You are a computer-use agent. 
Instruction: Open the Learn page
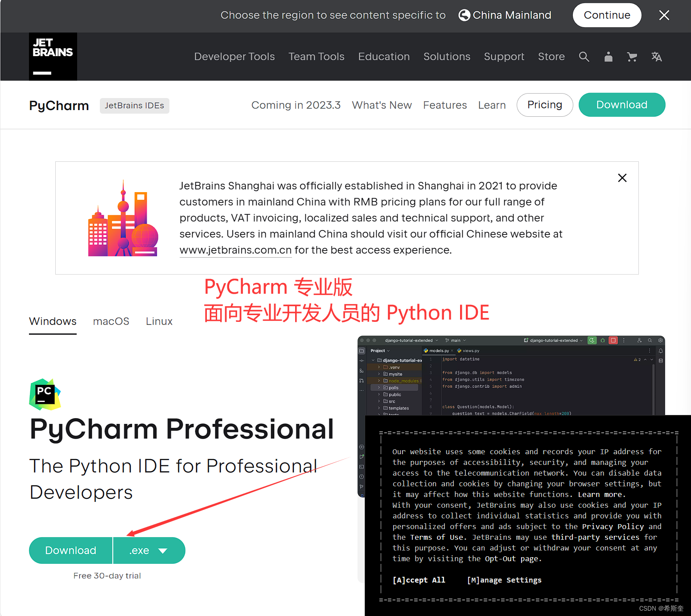tap(492, 105)
